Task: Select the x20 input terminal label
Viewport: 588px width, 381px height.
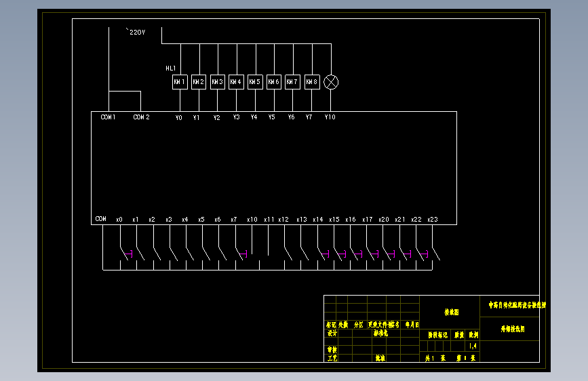Action: coord(384,220)
